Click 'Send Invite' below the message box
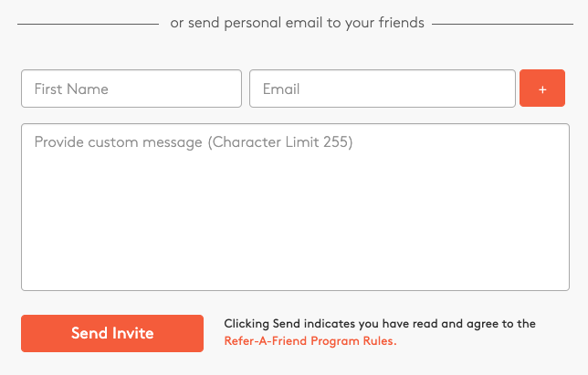588x375 pixels. [x=112, y=333]
